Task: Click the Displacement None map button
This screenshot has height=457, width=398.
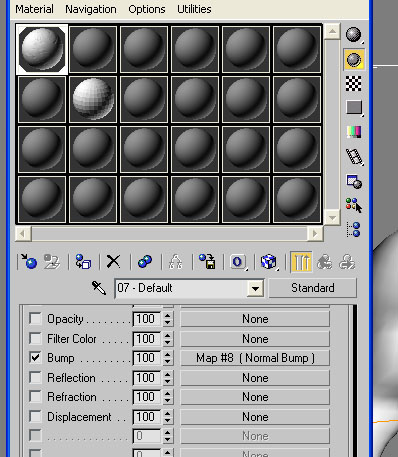Action: pyautogui.click(x=255, y=417)
